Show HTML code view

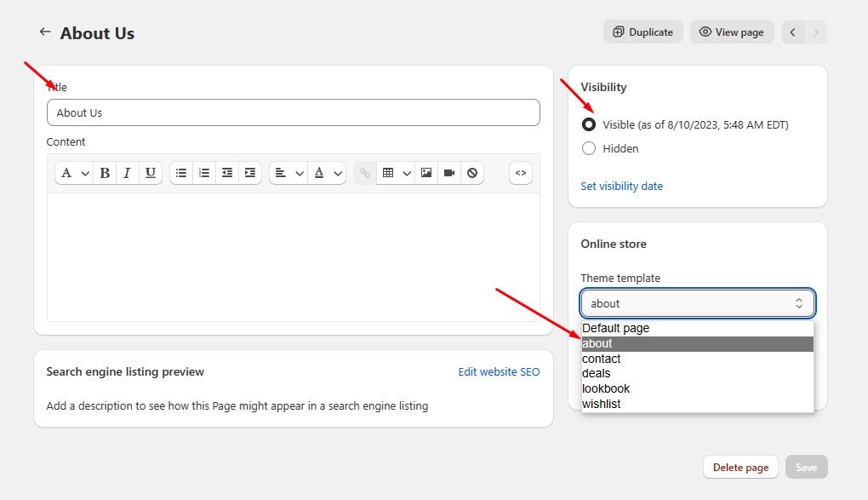click(521, 173)
